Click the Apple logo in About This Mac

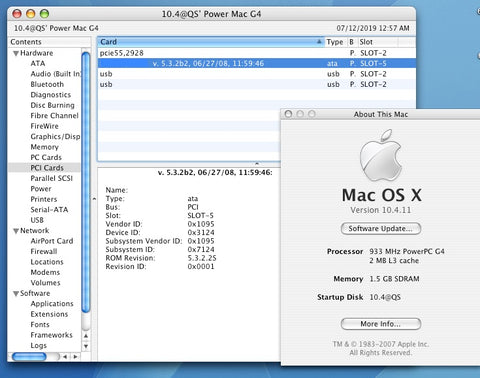click(x=380, y=155)
